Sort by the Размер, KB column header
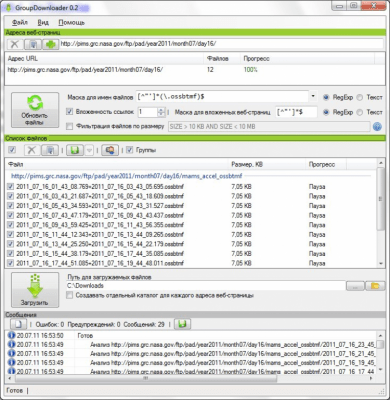Screen dimensions: 390x400 click(267, 164)
